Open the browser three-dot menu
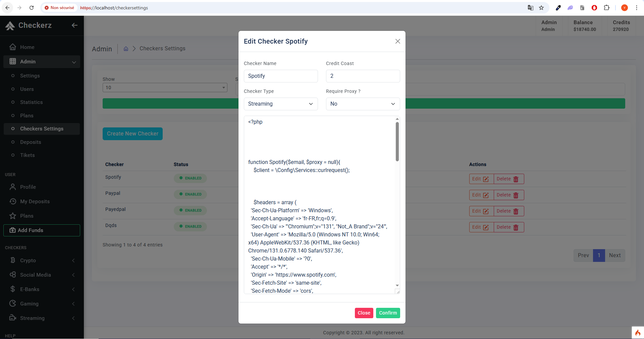This screenshot has width=644, height=339. pyautogui.click(x=637, y=8)
